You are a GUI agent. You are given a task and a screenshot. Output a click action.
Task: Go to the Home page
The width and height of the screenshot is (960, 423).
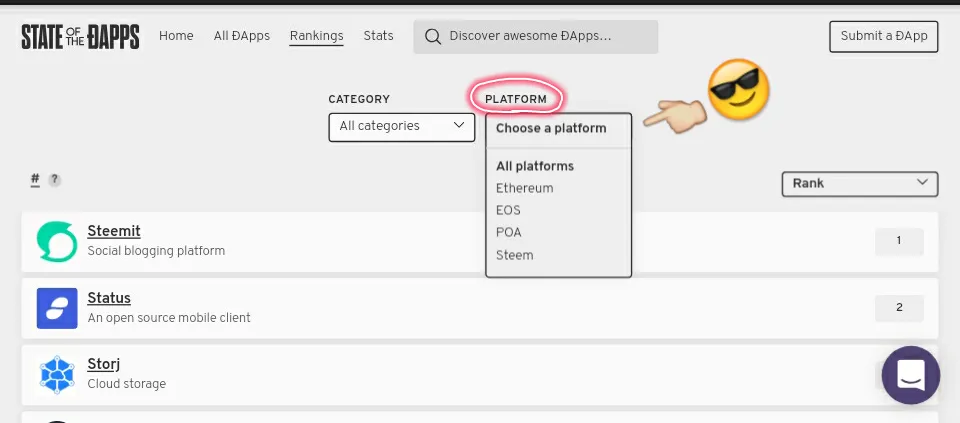tap(176, 36)
